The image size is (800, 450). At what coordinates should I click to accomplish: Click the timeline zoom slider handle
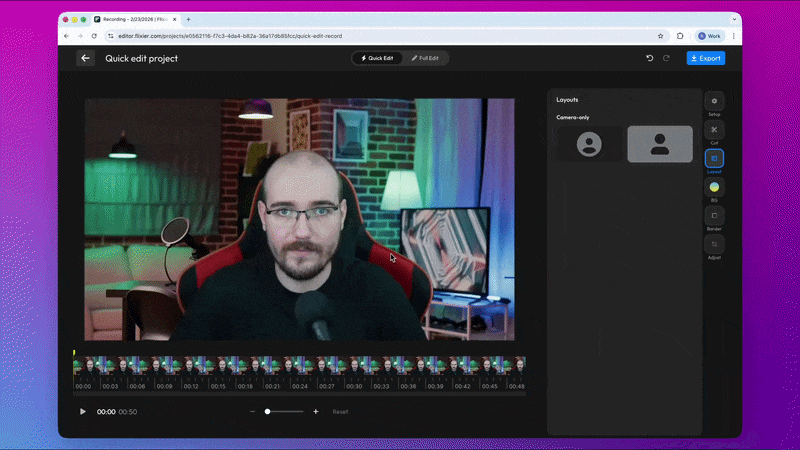tap(267, 411)
